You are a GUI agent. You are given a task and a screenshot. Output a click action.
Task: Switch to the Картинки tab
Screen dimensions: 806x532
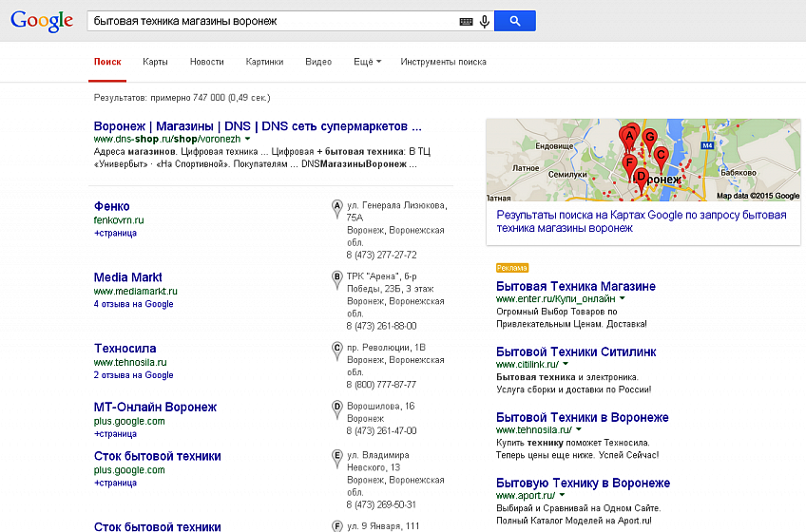click(x=264, y=62)
